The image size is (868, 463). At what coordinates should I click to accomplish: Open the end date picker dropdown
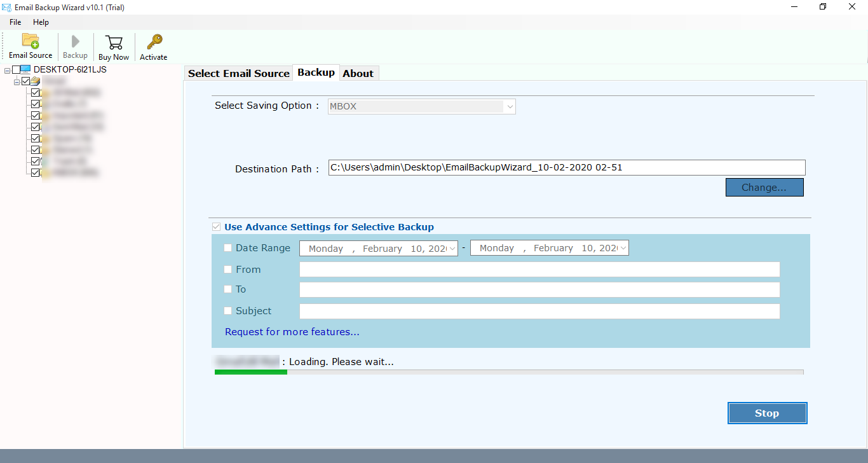point(623,248)
